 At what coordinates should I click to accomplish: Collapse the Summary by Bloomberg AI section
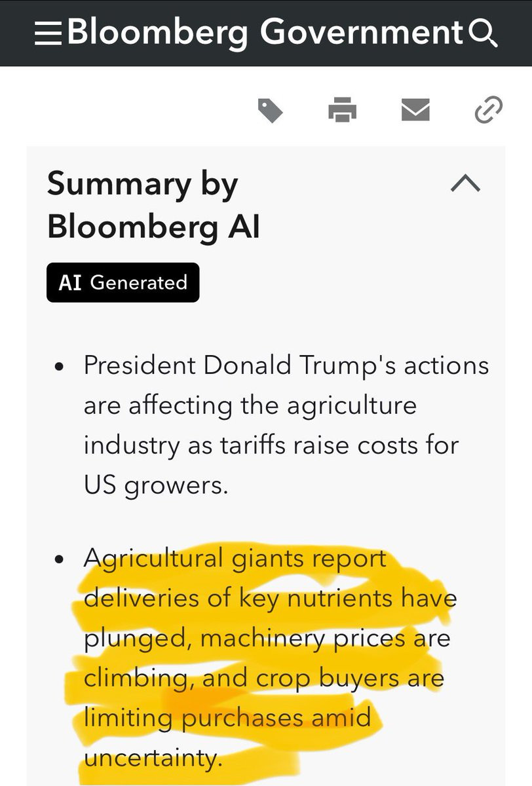point(466,184)
